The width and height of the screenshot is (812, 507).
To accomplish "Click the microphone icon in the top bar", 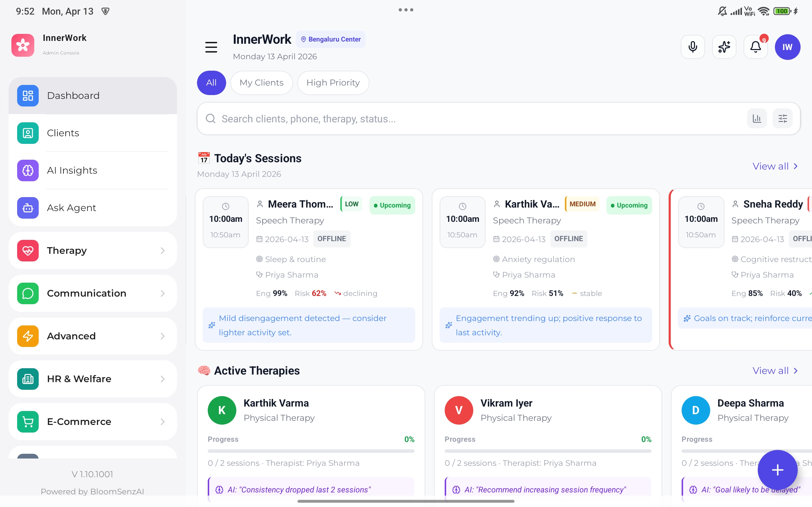I will click(x=692, y=47).
